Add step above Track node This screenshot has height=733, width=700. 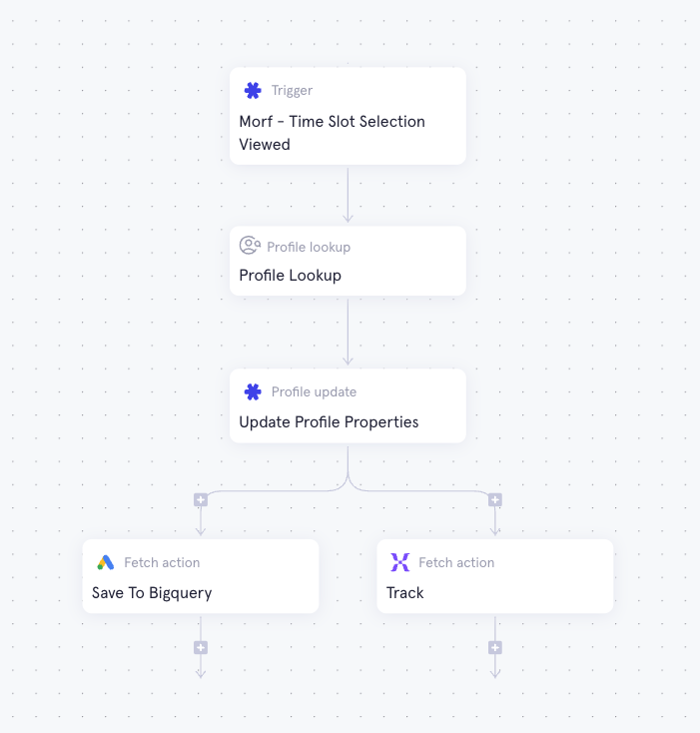pos(495,499)
